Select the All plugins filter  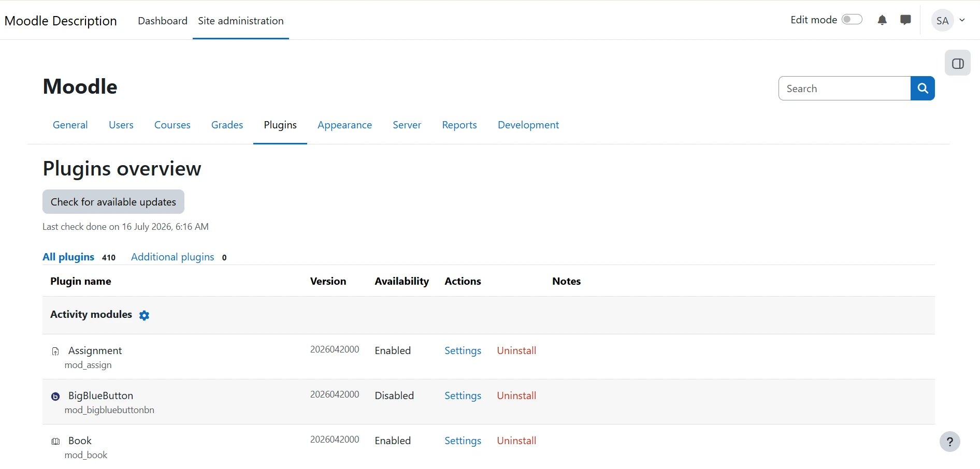[68, 257]
